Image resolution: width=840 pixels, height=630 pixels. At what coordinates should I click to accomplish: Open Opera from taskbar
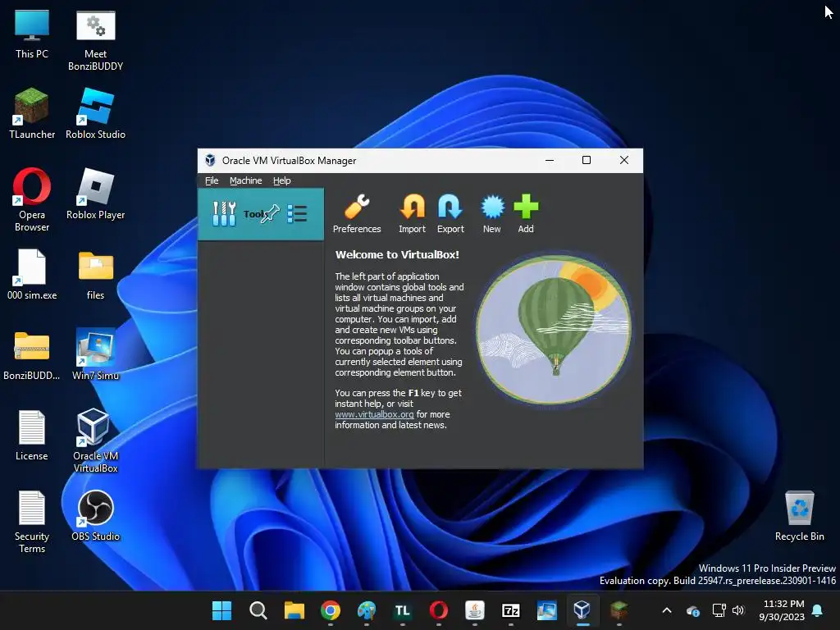(x=439, y=610)
